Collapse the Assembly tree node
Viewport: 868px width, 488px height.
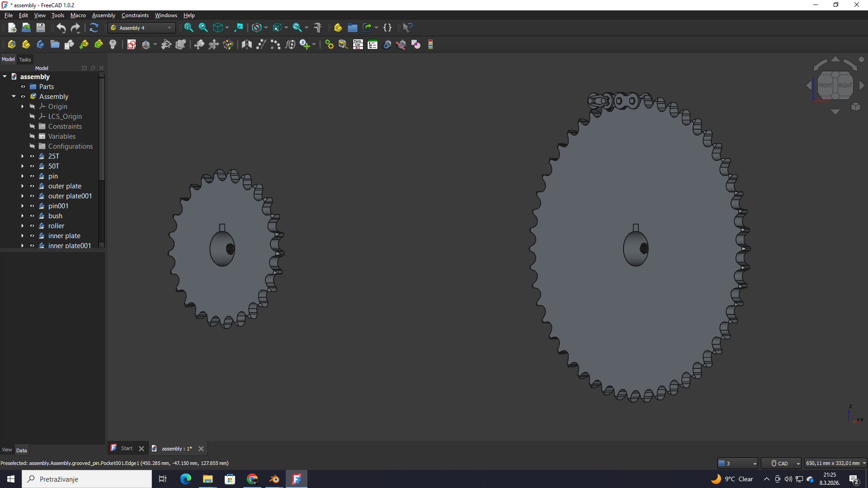[14, 97]
